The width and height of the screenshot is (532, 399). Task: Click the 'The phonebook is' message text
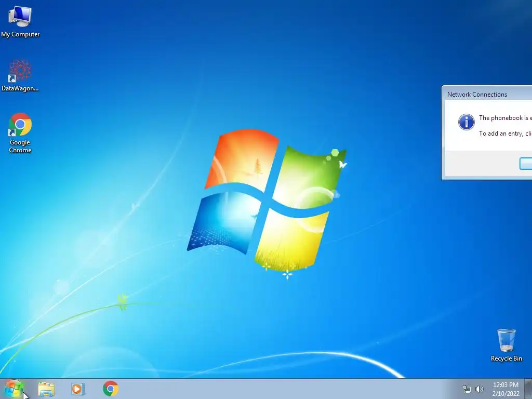pos(505,118)
